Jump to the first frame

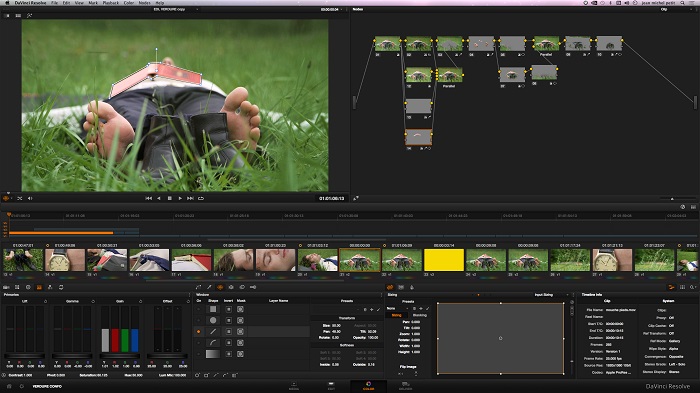[149, 198]
